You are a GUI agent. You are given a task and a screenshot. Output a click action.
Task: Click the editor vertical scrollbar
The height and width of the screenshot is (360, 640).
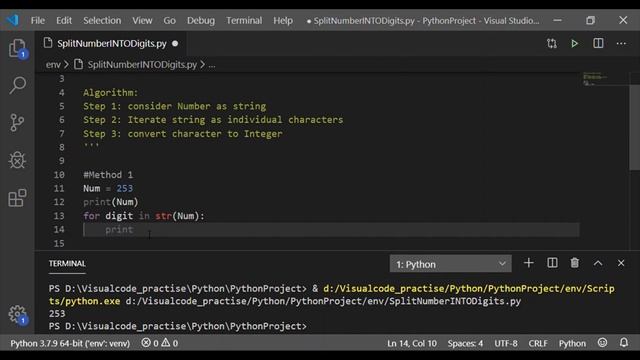tap(634, 127)
